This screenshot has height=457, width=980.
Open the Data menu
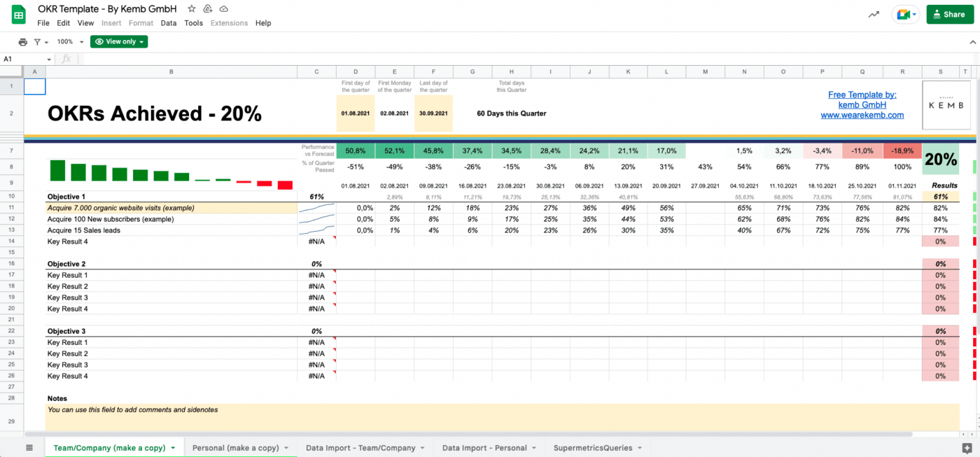[x=169, y=23]
